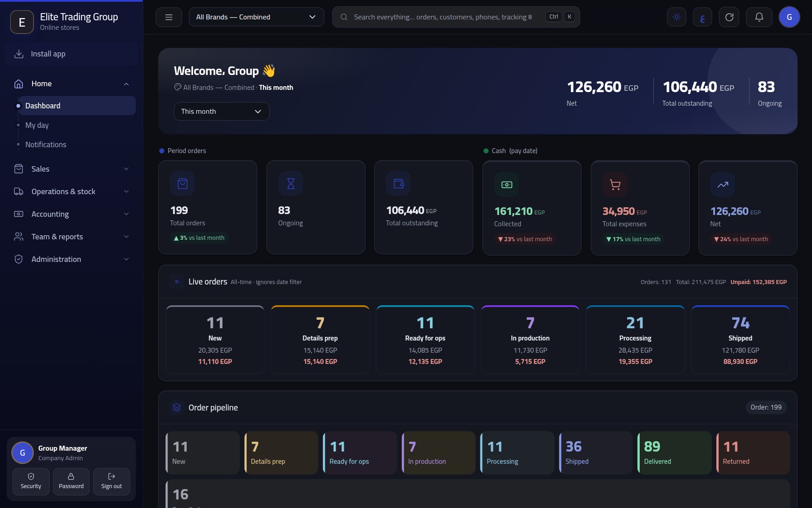The image size is (812, 508).
Task: Focus the Search everything field
Action: pyautogui.click(x=456, y=17)
